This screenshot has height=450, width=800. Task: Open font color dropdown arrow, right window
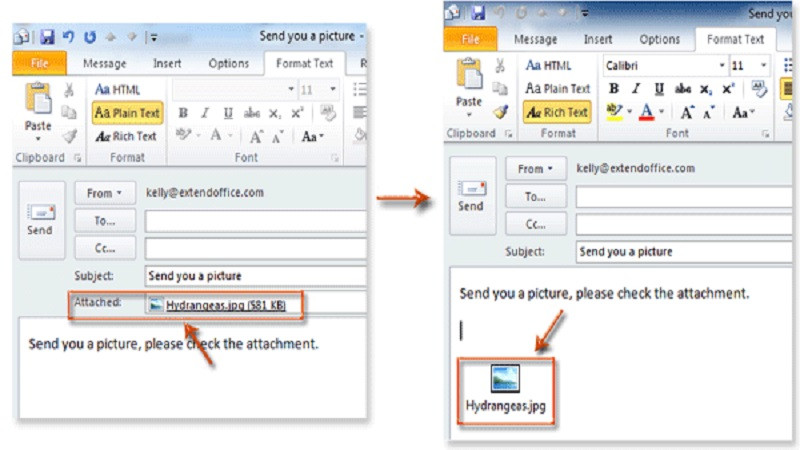pos(662,111)
